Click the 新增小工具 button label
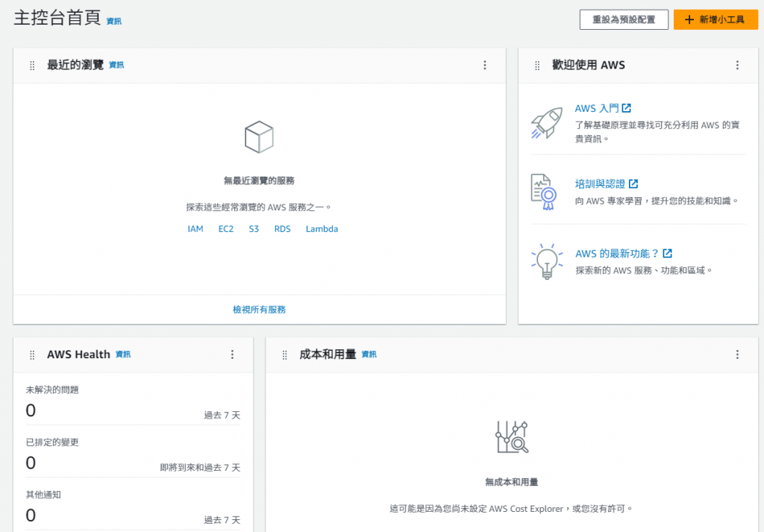 [721, 20]
